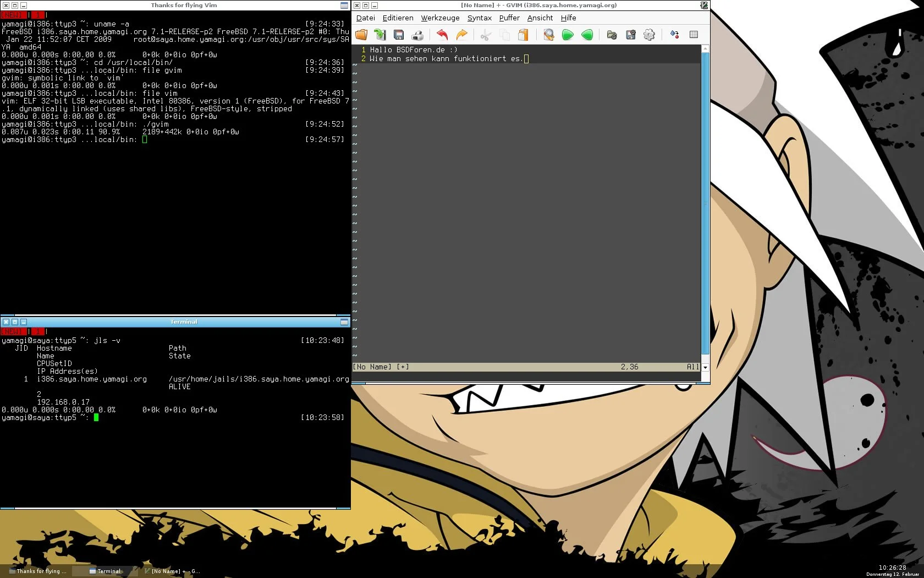The width and height of the screenshot is (924, 578).
Task: Click the 'jls -v' command in lower terminal
Action: [x=107, y=341]
